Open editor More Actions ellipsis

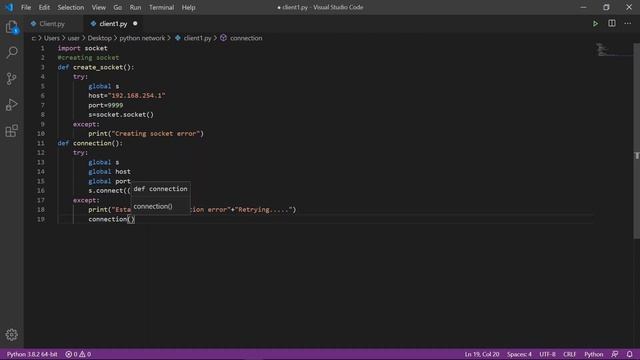[628, 23]
